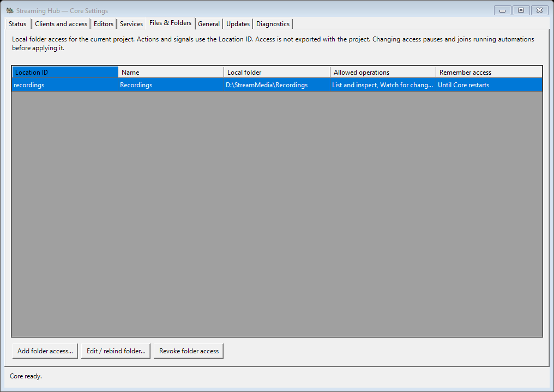Click the 'Until Core restarts' cell
This screenshot has width=554, height=392.
[489, 85]
